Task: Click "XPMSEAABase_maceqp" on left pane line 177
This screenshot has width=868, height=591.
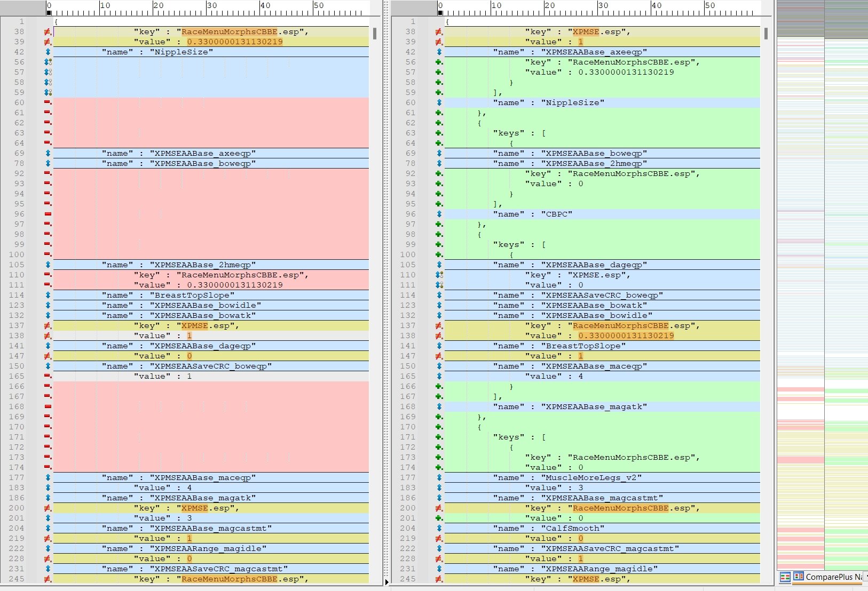Action: (x=203, y=478)
